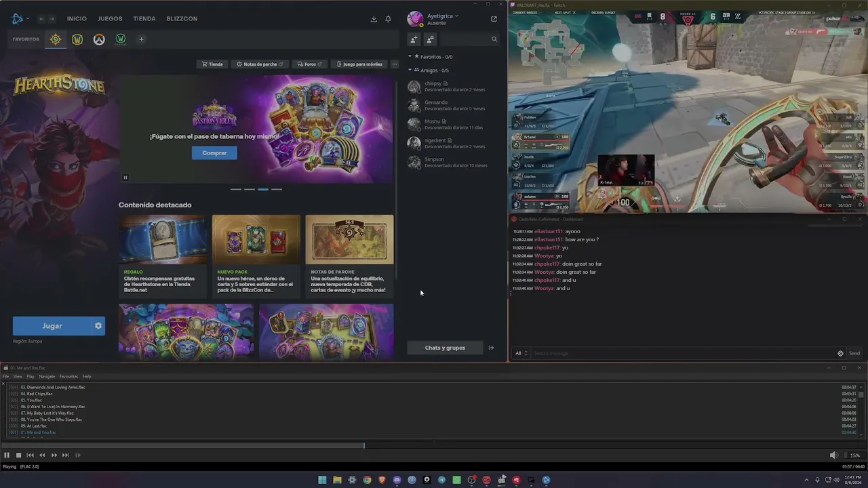The image size is (868, 488).
Task: Seek within the music player progress bar
Action: [x=434, y=445]
